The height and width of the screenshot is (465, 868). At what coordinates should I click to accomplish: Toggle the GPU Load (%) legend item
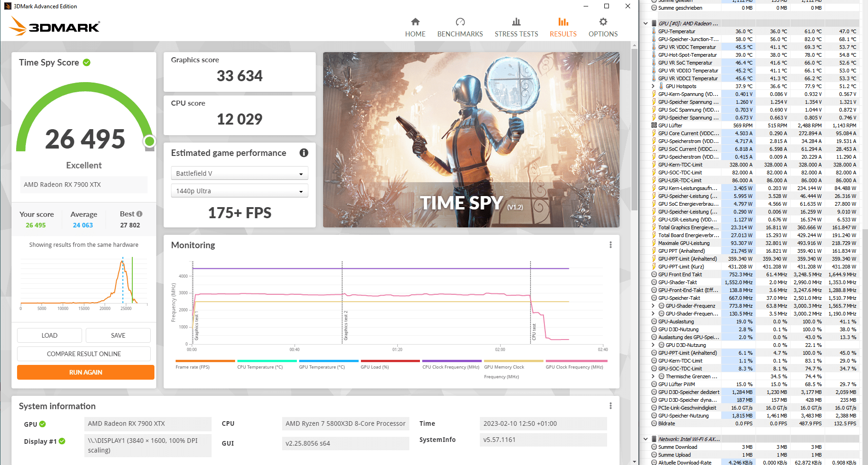click(390, 364)
